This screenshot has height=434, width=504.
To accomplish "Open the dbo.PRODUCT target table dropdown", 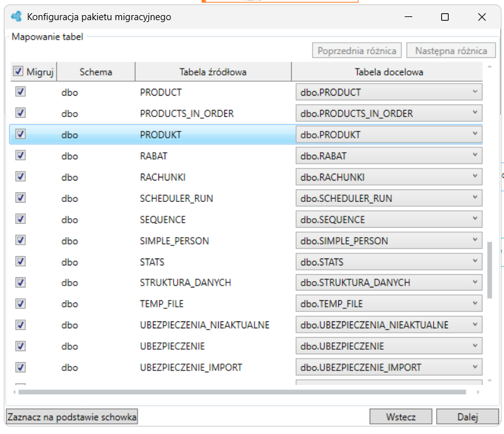I will (389, 92).
